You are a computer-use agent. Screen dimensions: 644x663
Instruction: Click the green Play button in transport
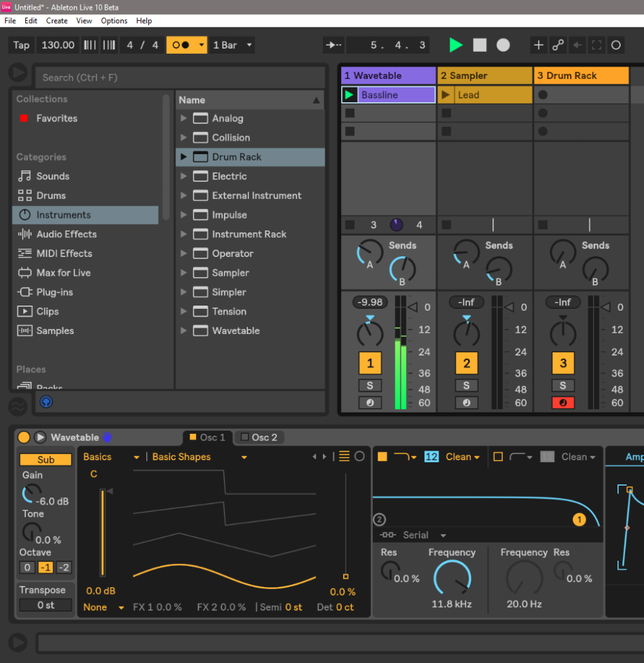point(456,45)
